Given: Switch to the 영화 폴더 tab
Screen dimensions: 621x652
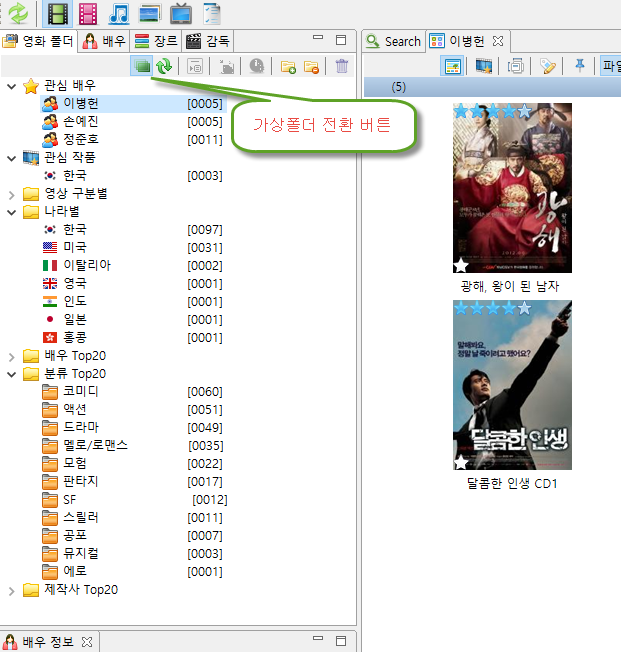Looking at the screenshot, I should [38, 41].
